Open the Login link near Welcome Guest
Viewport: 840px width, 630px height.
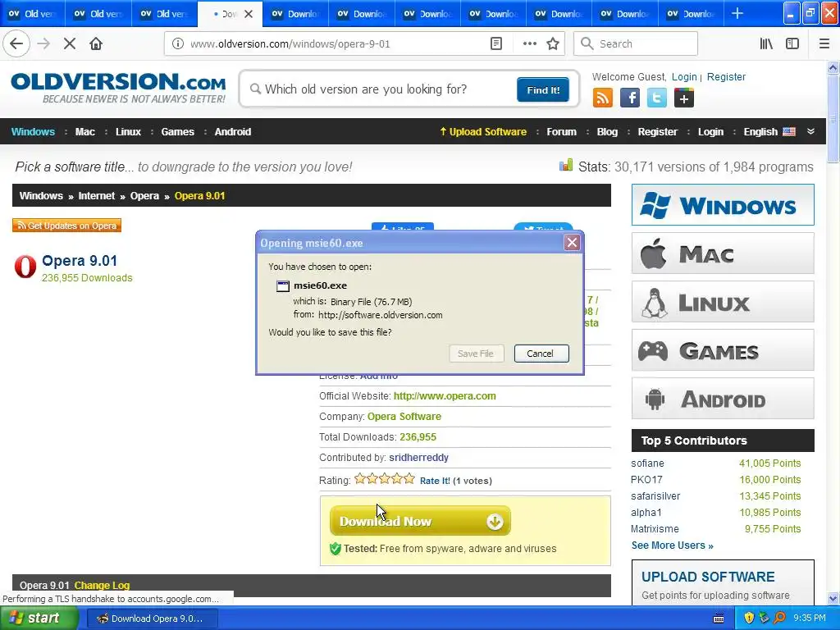[x=684, y=76]
